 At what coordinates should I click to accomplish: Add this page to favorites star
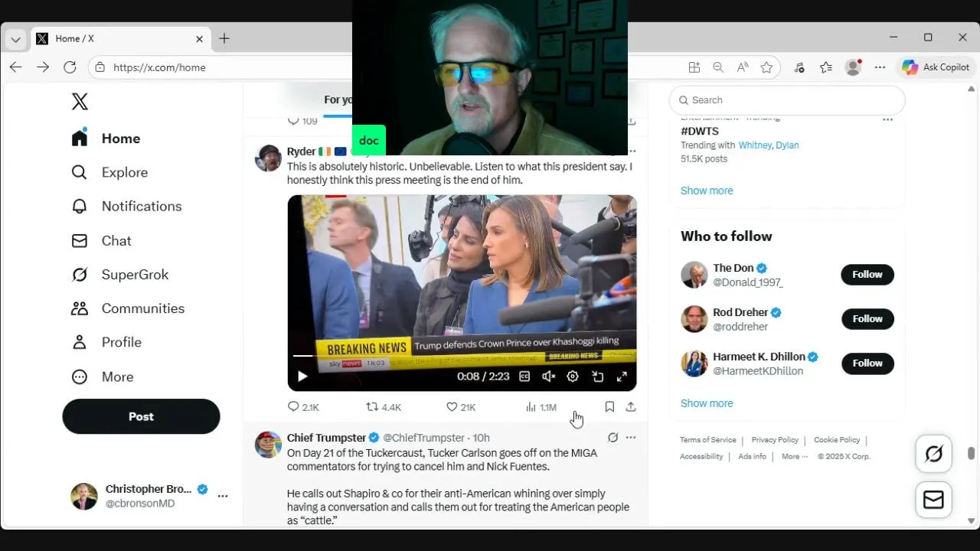click(x=766, y=67)
